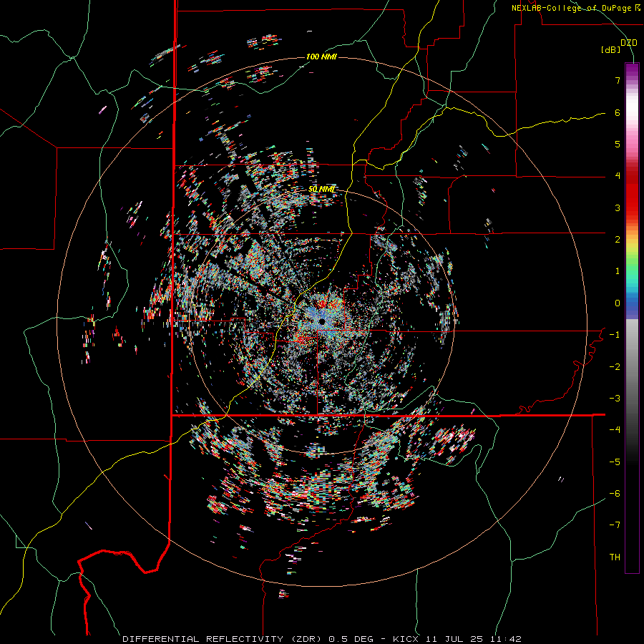The image size is (644, 644).
Task: Click the red 3 dB band on color bar
Action: pyautogui.click(x=632, y=208)
